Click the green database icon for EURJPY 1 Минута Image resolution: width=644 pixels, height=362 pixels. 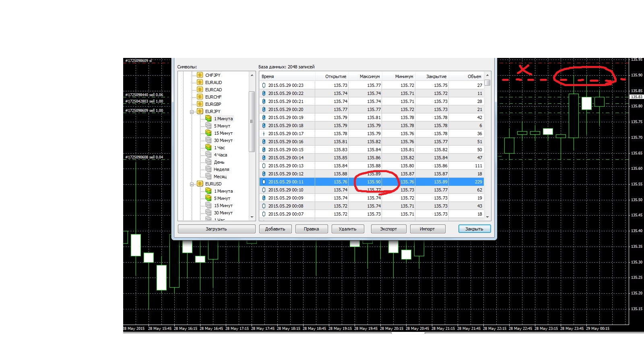pyautogui.click(x=208, y=119)
